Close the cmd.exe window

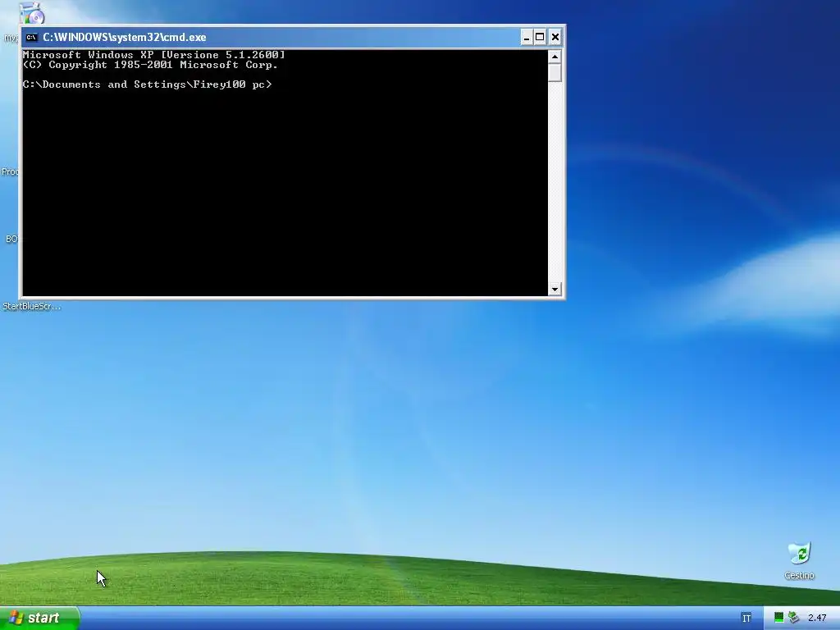[555, 37]
